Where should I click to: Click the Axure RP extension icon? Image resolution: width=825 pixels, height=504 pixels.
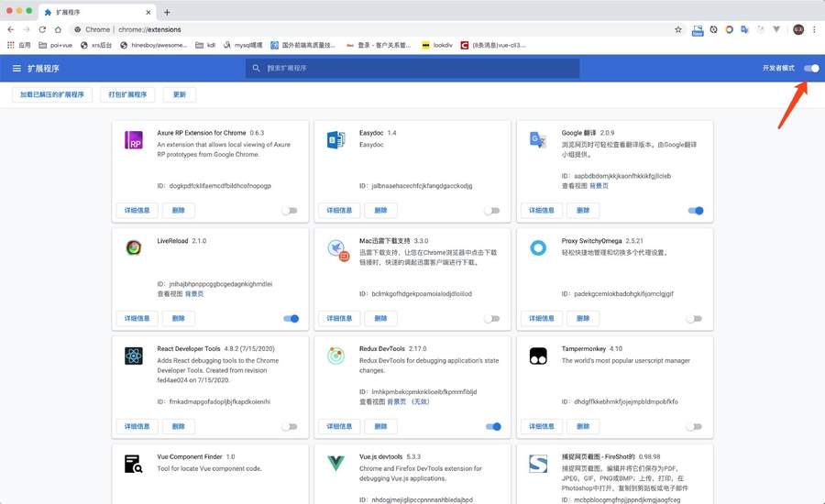pos(134,140)
